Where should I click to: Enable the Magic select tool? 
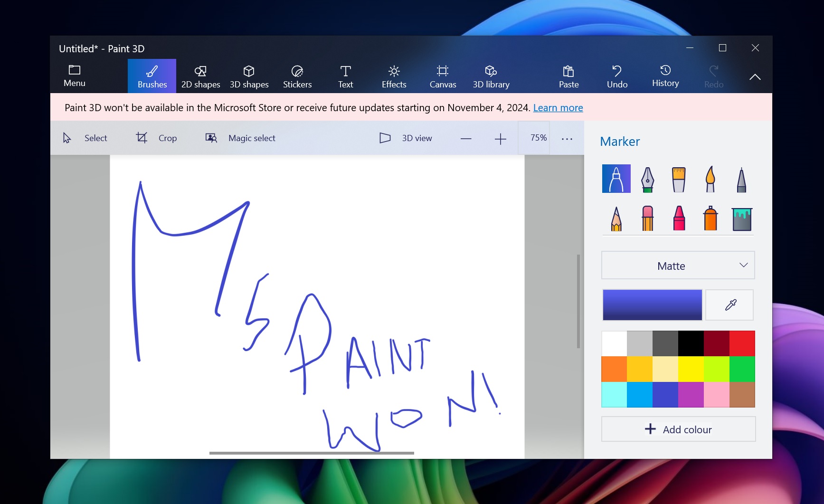pyautogui.click(x=240, y=138)
